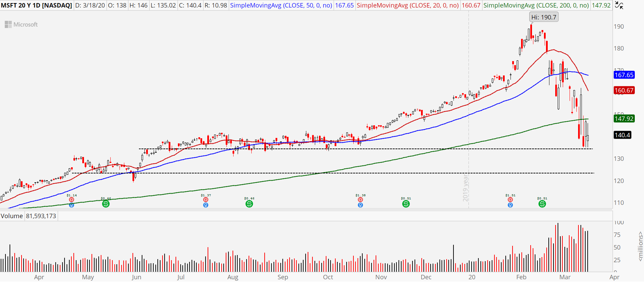Viewport: 644px width, 282px height.
Task: Click the blue lightbulb icon below $1.37 earnings
Action: [x=206, y=205]
